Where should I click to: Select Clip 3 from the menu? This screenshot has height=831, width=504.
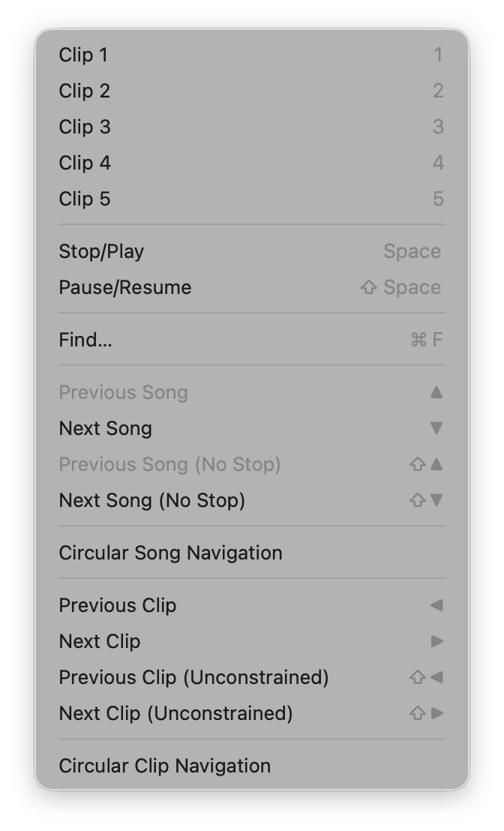84,127
